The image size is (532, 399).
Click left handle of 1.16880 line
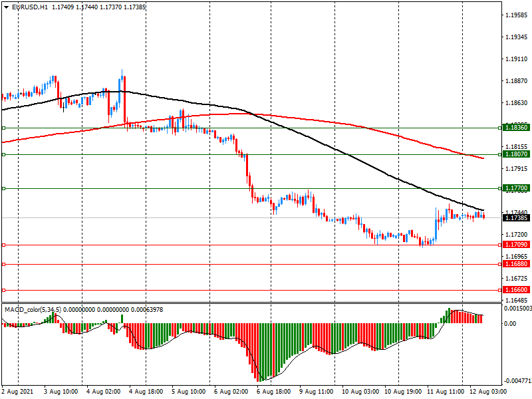tap(4, 264)
